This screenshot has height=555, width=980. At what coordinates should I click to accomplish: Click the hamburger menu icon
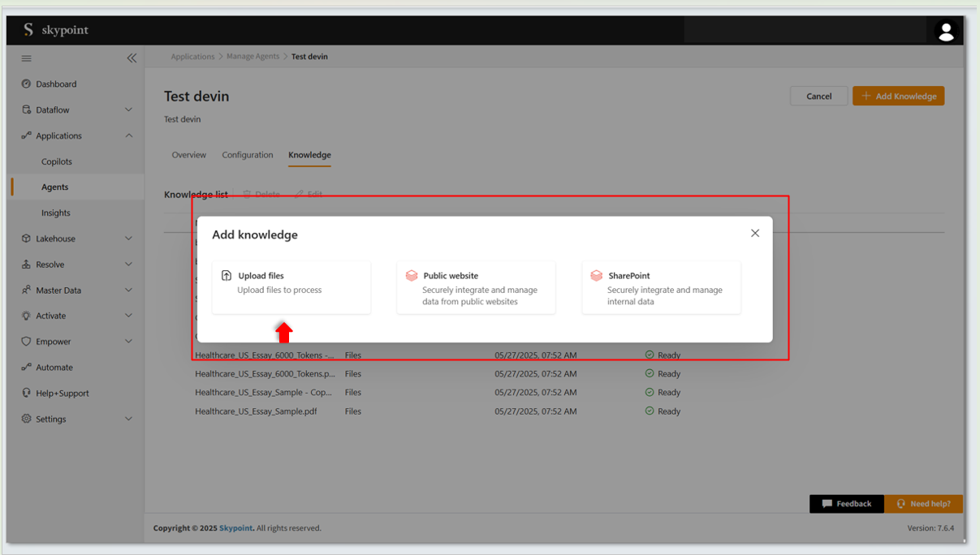point(26,58)
